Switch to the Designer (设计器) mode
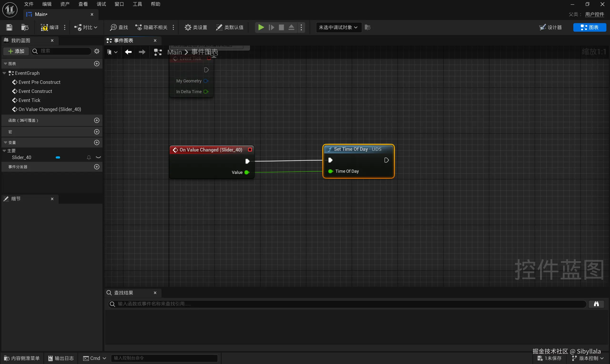This screenshot has height=364, width=610. [x=551, y=27]
